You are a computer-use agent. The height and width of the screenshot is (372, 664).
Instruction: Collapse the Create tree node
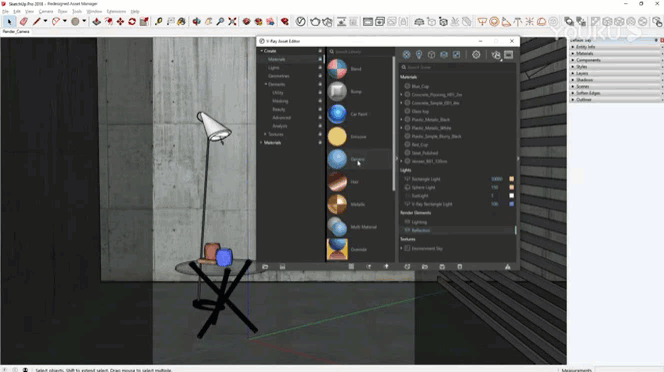coord(262,51)
